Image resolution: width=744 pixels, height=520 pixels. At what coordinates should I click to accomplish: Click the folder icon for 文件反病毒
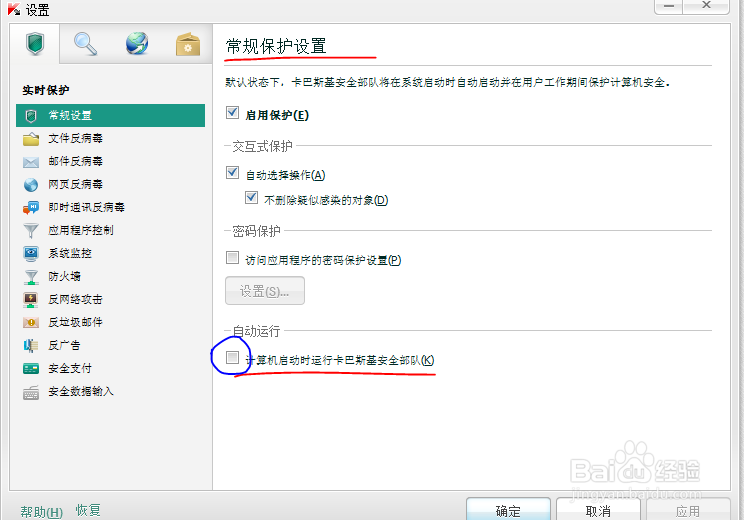pos(31,139)
